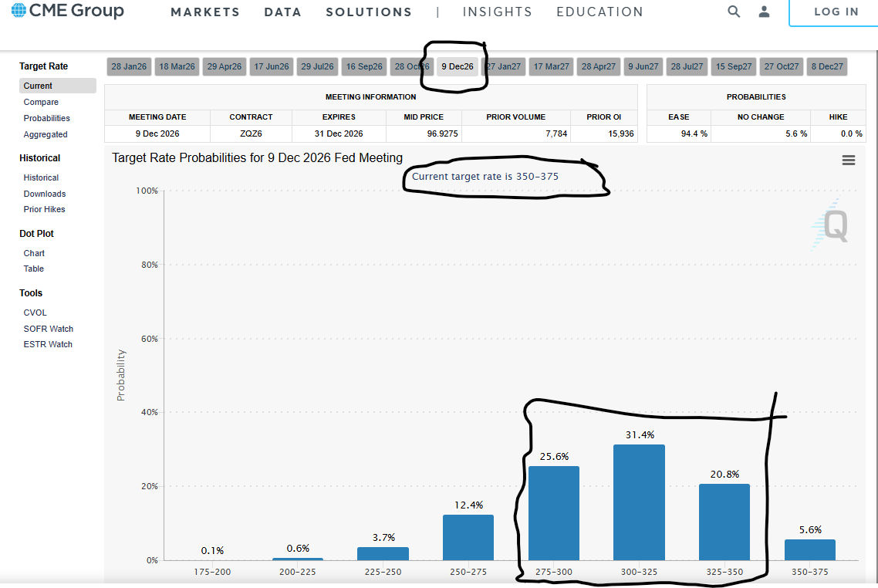Select the 16 Sep26 meeting tab
878x588 pixels.
point(364,66)
